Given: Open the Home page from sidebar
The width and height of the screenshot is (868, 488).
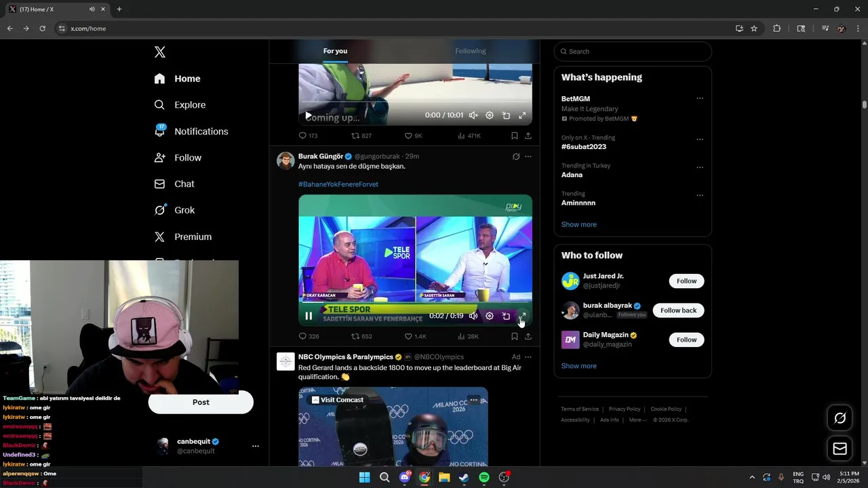Looking at the screenshot, I should 177,79.
